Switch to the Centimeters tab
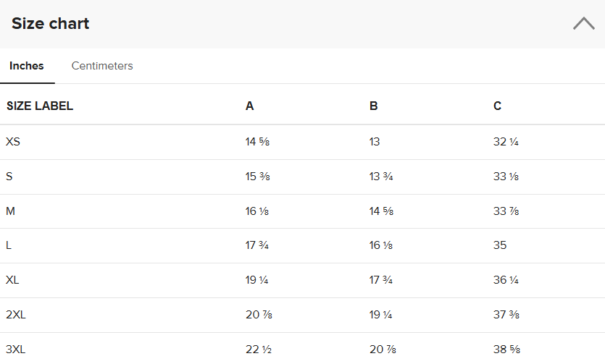This screenshot has width=605, height=364. click(102, 66)
